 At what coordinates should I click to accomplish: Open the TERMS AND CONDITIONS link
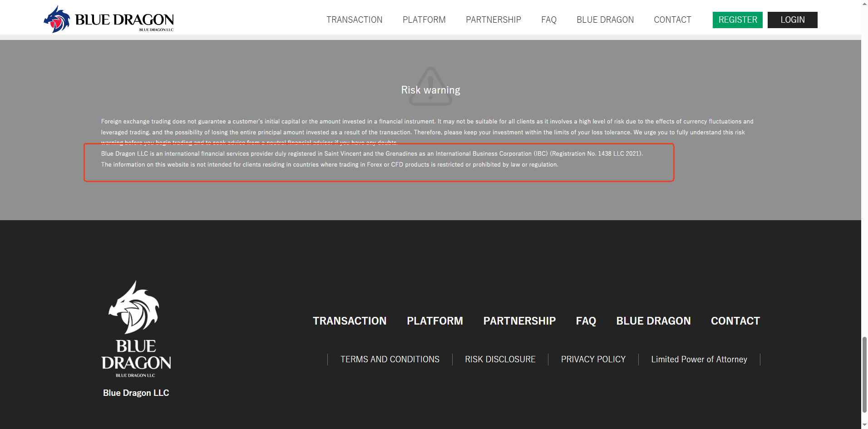point(390,360)
